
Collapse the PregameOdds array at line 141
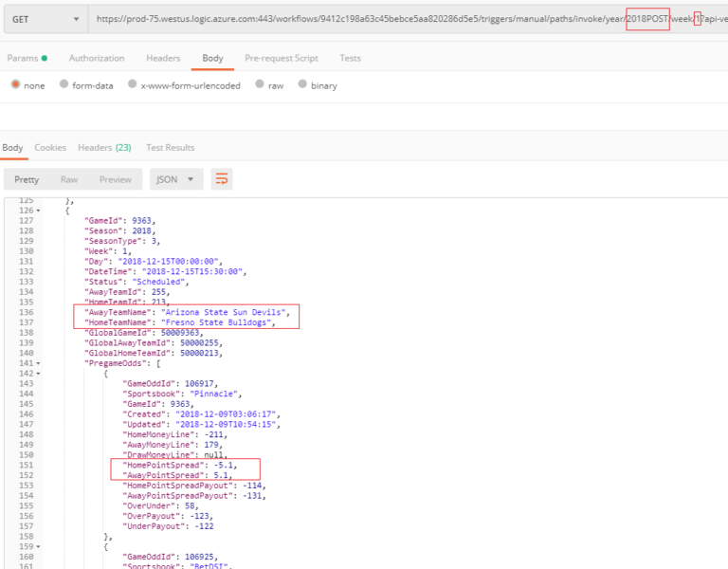38,363
